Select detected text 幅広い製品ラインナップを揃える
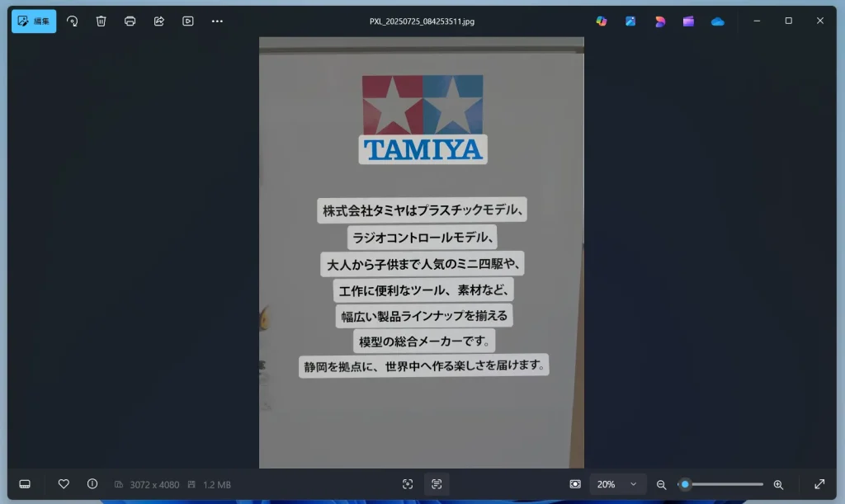Image resolution: width=845 pixels, height=504 pixels. [424, 316]
